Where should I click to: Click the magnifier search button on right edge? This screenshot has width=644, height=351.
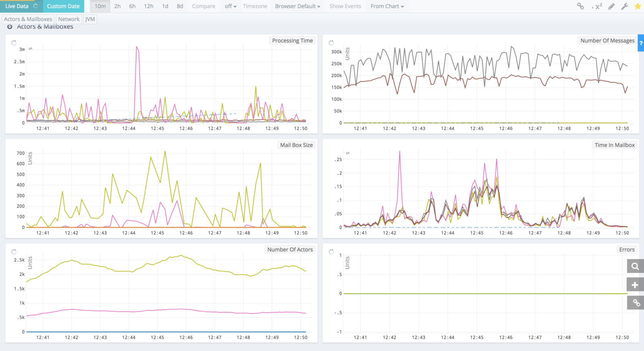tap(635, 266)
